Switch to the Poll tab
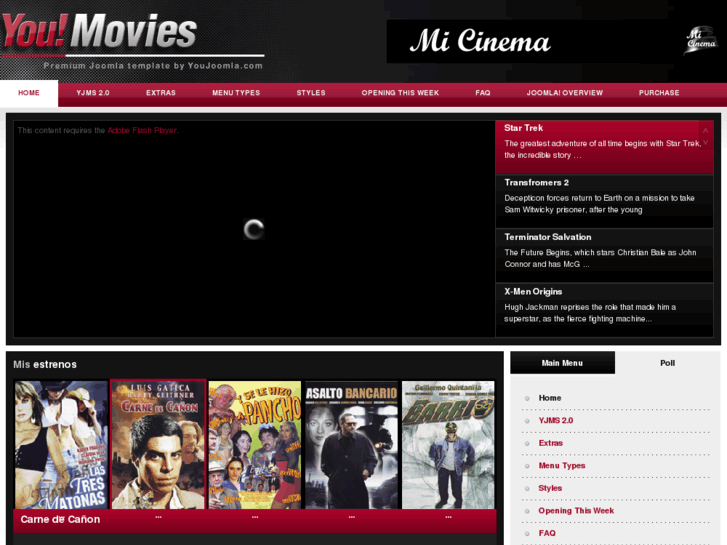 pyautogui.click(x=667, y=363)
